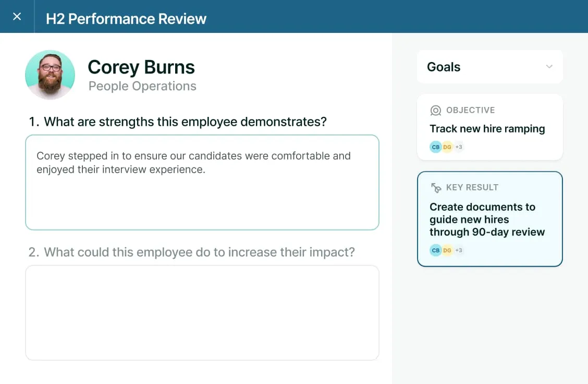Click the Corey Burns name heading

click(141, 67)
